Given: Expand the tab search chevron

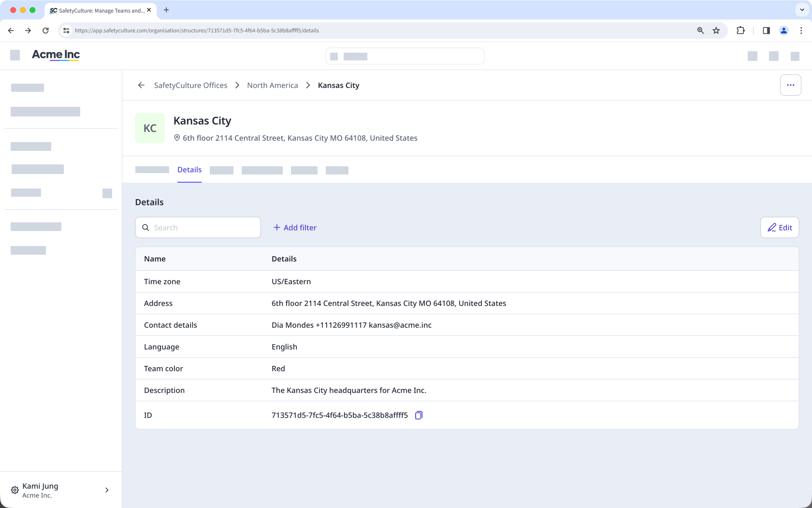Looking at the screenshot, I should click(802, 10).
